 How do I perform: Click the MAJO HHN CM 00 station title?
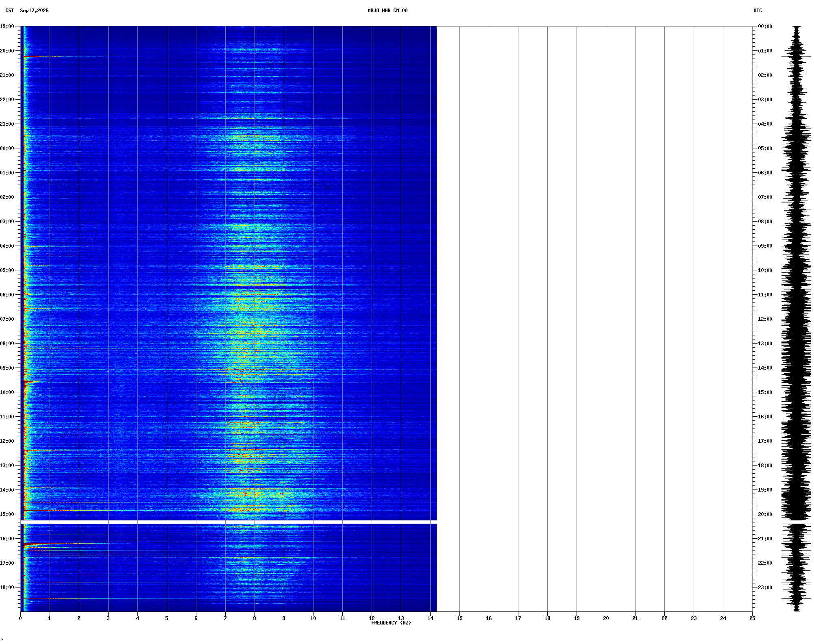pyautogui.click(x=387, y=11)
